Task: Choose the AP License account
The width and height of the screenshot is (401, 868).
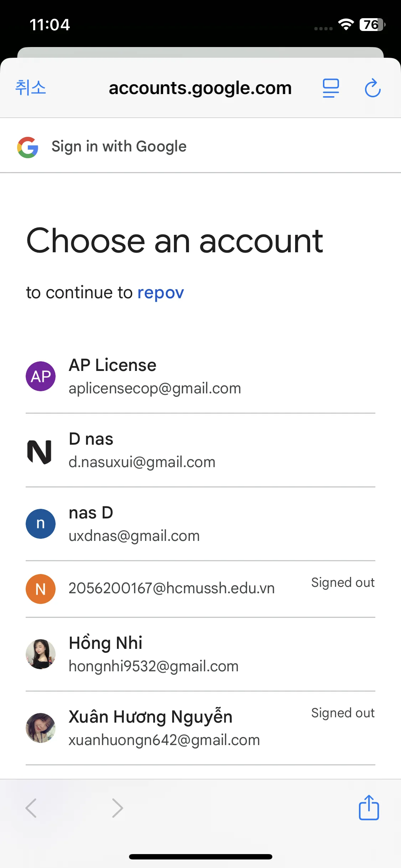Action: coord(155,376)
